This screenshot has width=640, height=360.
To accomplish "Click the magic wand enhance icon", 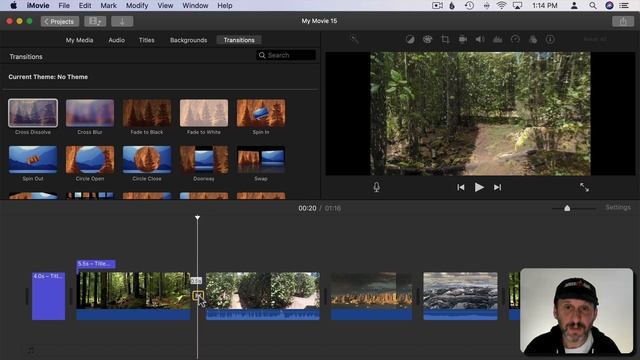I will [x=354, y=40].
